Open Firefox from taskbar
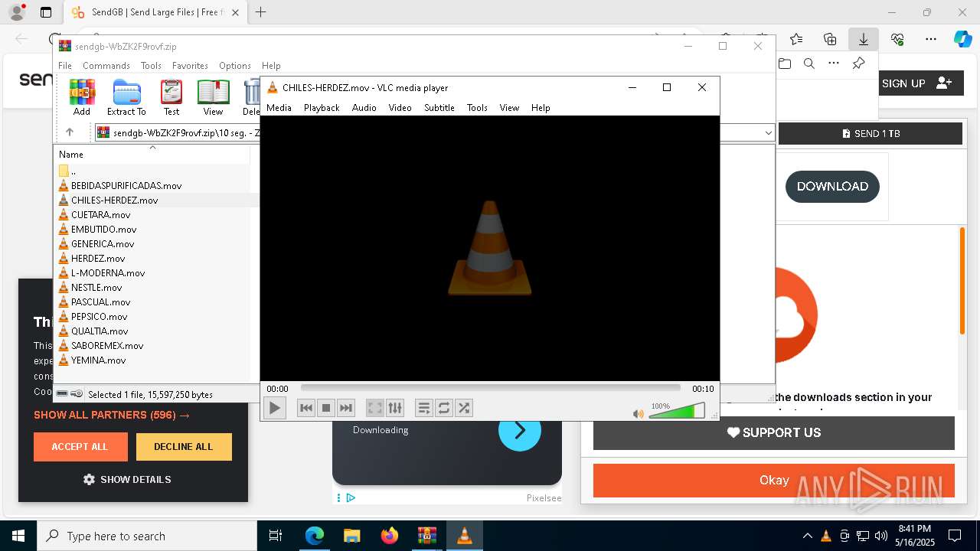Screen dimensions: 980x551 tap(389, 536)
